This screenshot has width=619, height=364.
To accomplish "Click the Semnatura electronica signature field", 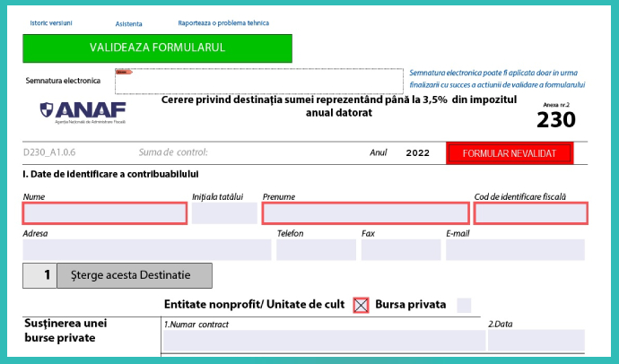I will click(258, 80).
